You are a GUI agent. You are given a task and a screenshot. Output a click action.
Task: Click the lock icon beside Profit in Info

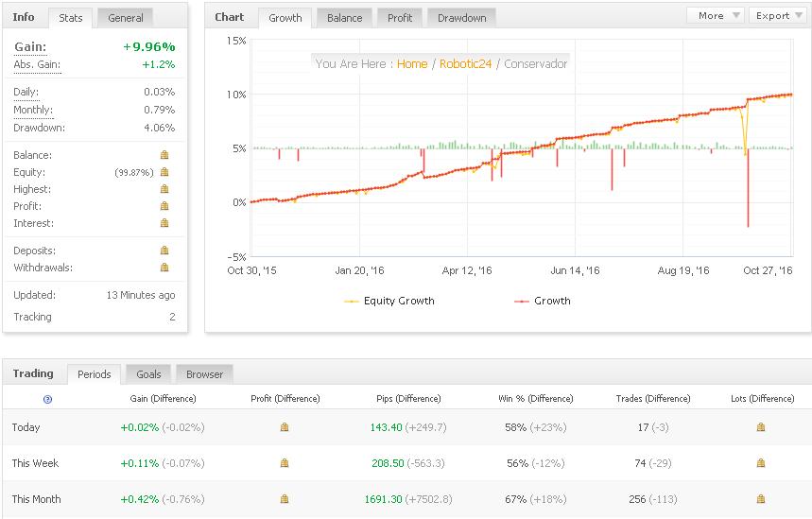pos(164,206)
